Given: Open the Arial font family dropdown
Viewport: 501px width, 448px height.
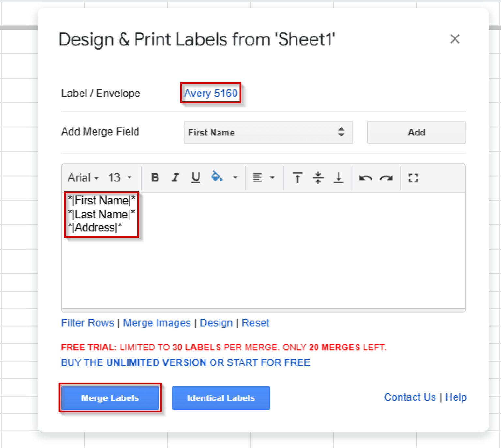Looking at the screenshot, I should (83, 178).
